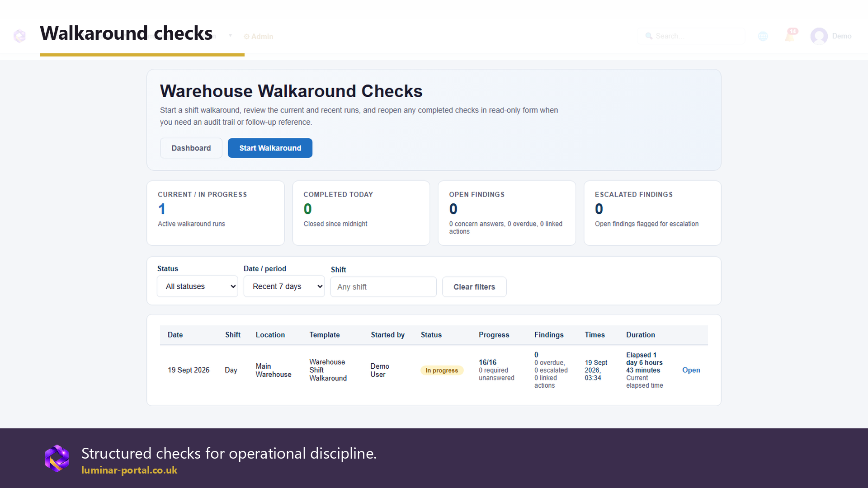Select the Location column header
The width and height of the screenshot is (868, 488).
(270, 335)
